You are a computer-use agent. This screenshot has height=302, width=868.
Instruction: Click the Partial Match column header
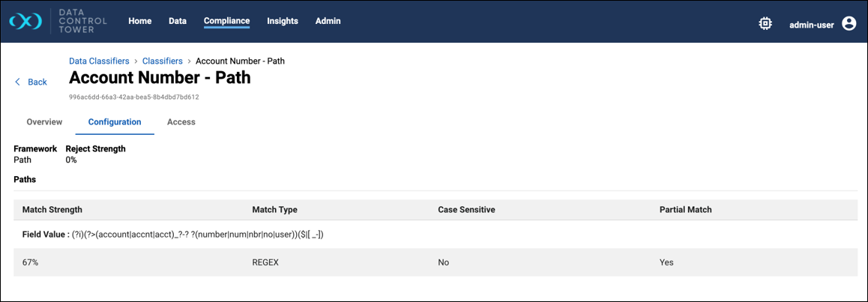point(686,210)
